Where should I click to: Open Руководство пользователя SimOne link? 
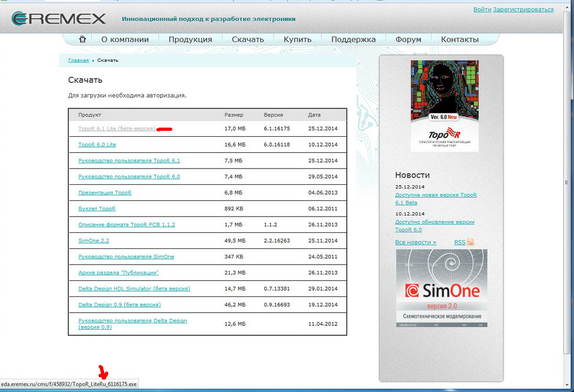[x=126, y=257]
